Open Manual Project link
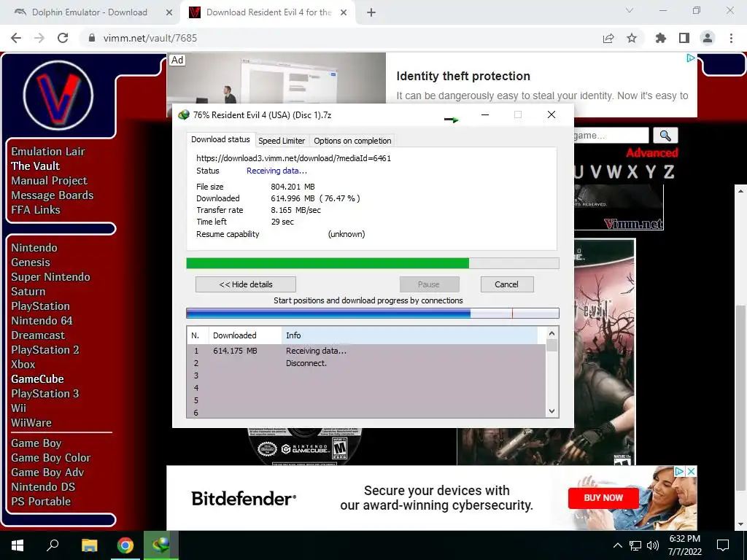This screenshot has height=560, width=747. click(x=49, y=181)
